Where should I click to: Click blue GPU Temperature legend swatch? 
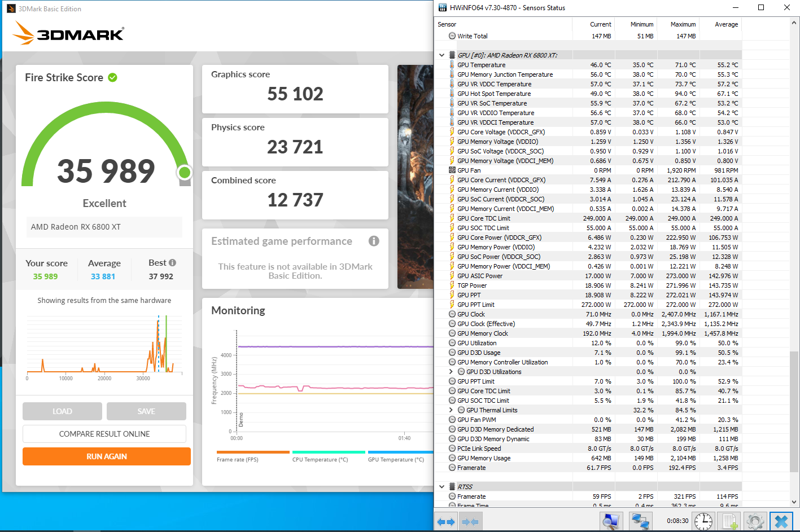[x=400, y=452]
